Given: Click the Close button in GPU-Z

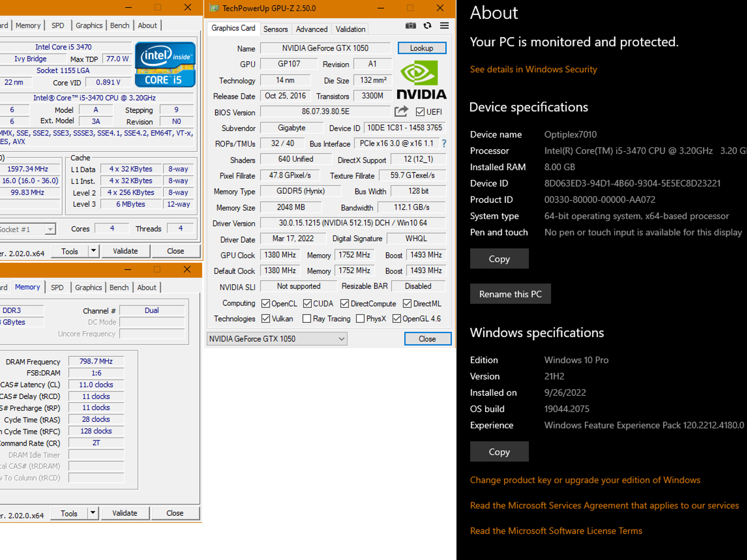Looking at the screenshot, I should pyautogui.click(x=427, y=339).
